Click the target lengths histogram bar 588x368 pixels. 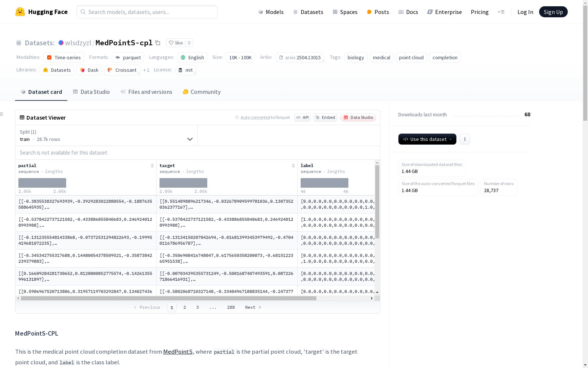click(183, 183)
